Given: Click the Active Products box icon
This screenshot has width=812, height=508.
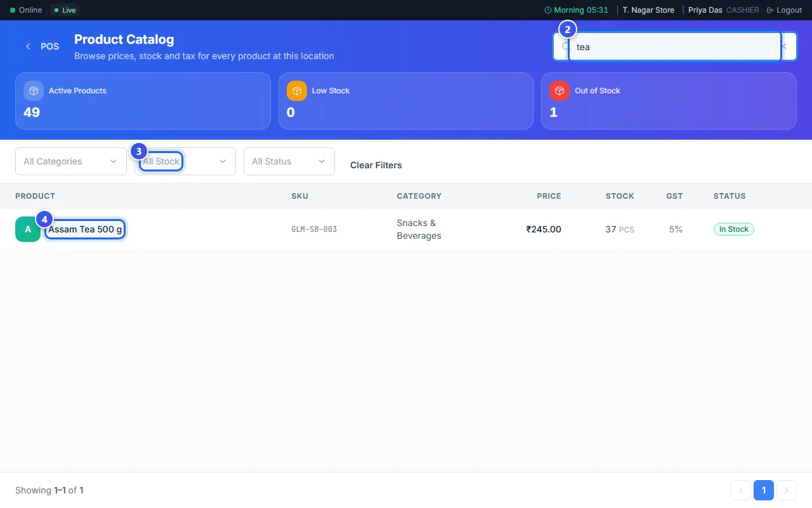Looking at the screenshot, I should [34, 91].
